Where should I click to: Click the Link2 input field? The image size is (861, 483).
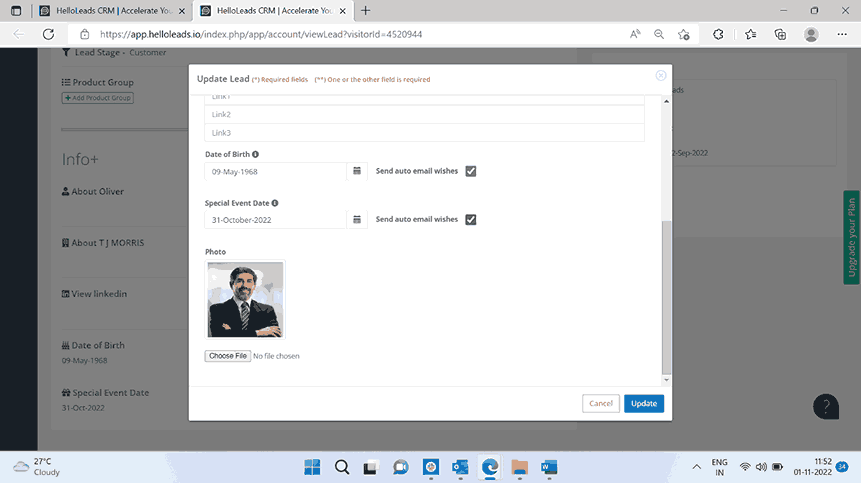point(424,114)
